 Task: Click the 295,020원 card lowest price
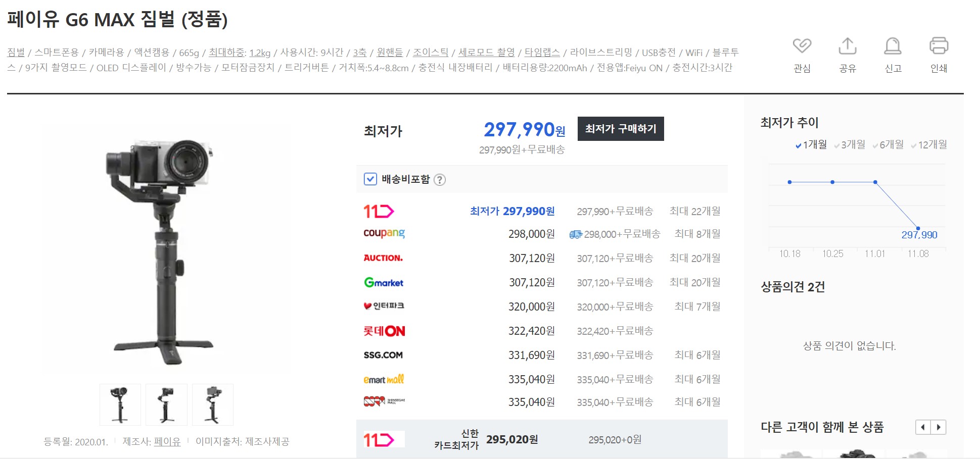tap(511, 440)
